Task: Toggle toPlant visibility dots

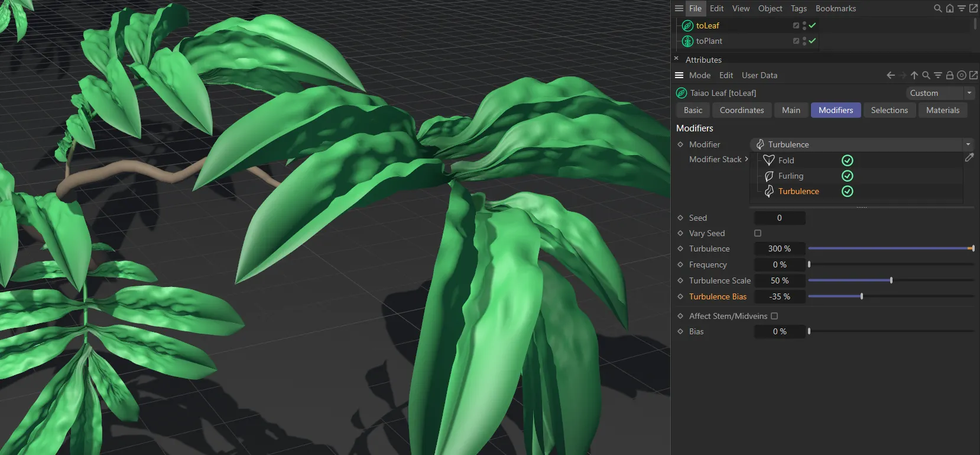Action: (804, 41)
